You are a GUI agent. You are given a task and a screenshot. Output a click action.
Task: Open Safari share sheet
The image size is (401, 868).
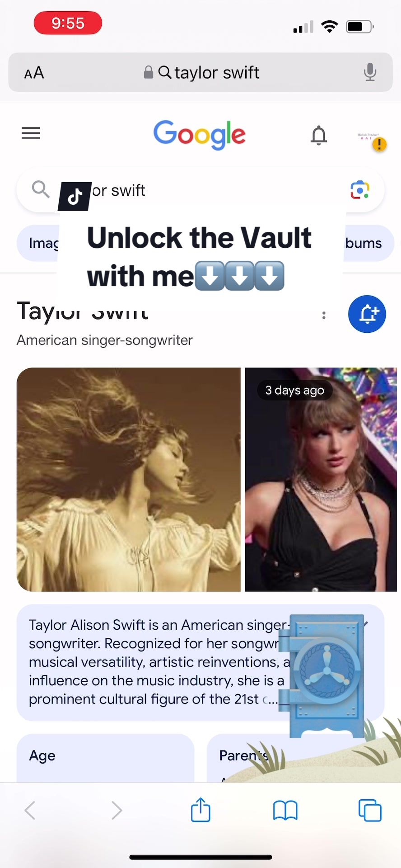[x=200, y=810]
